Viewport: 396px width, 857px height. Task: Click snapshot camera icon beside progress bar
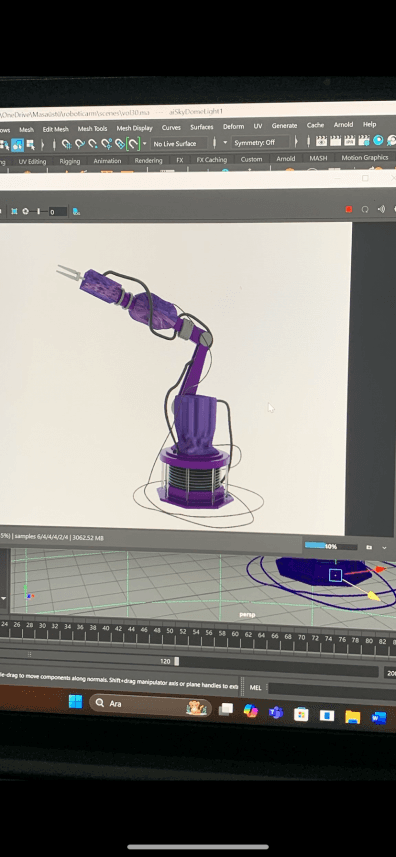coord(369,547)
